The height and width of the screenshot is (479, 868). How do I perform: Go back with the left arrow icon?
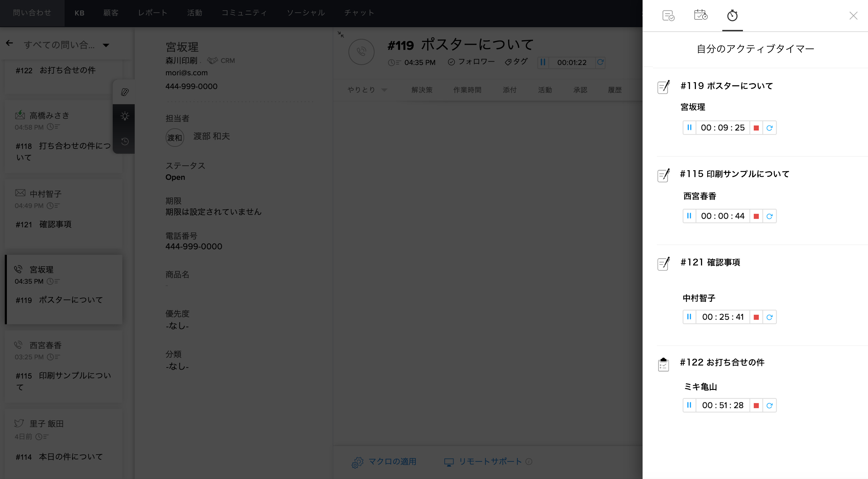point(9,43)
